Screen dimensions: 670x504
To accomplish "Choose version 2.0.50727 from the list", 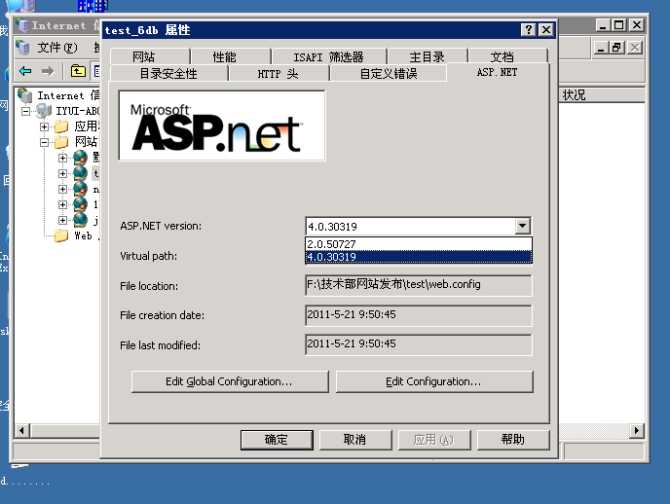I will (419, 244).
